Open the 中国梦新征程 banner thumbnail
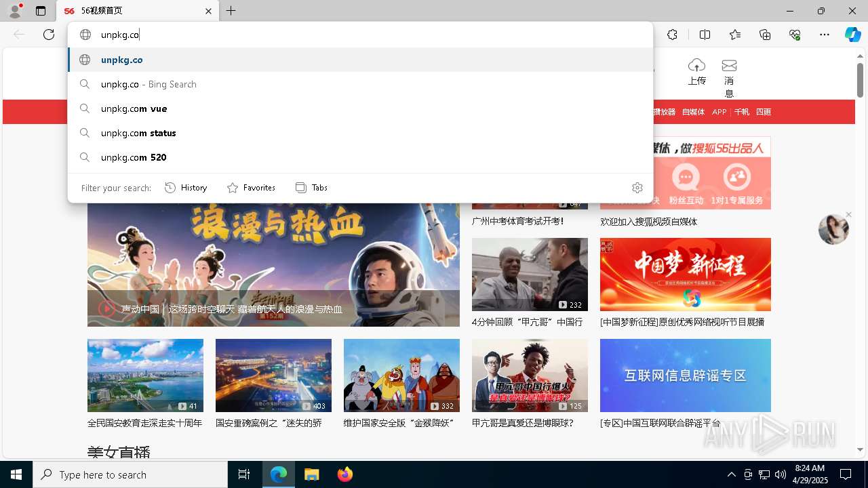This screenshot has width=868, height=488. click(x=686, y=274)
